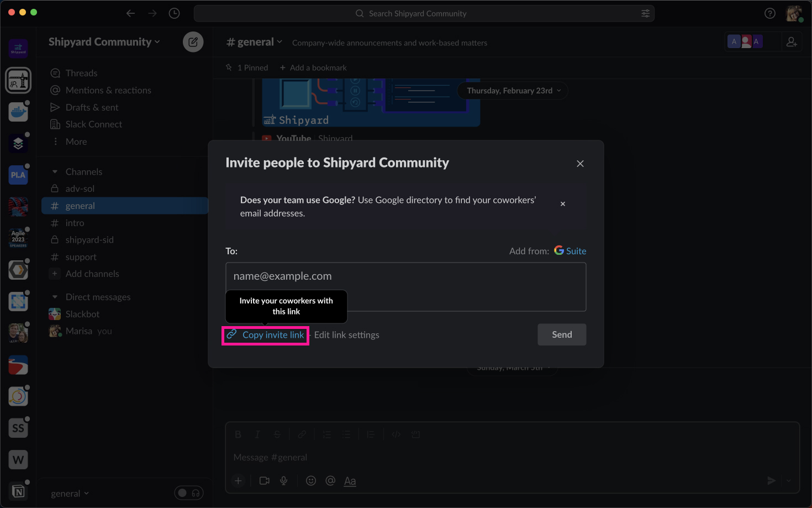Click the search Shipyard Community bar
The image size is (812, 508).
[424, 13]
